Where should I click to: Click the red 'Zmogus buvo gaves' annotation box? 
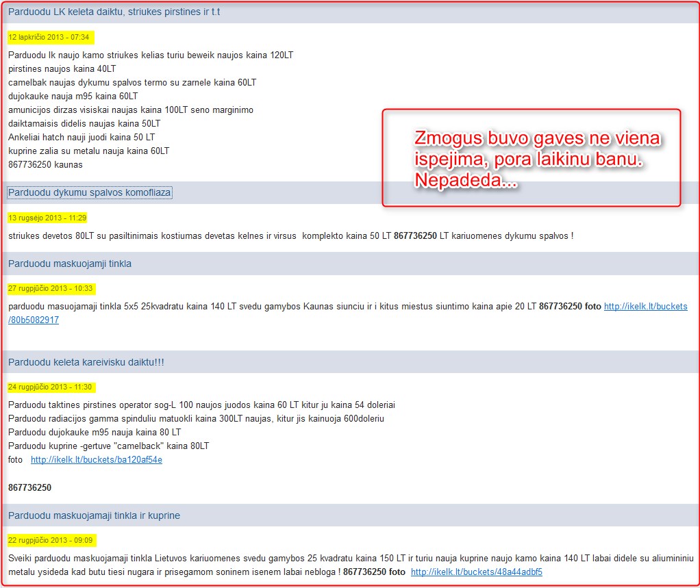[x=531, y=157]
